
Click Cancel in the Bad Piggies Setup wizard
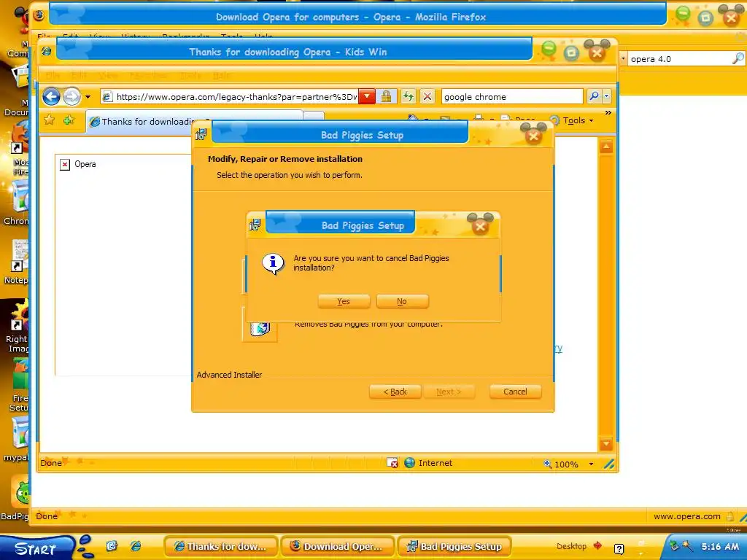pyautogui.click(x=515, y=392)
